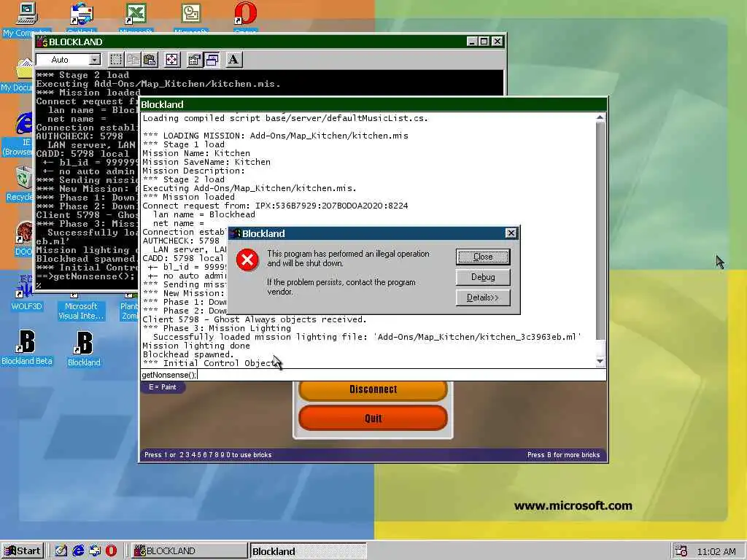Click the system tray scheduler icon
The image size is (747, 560).
681,551
